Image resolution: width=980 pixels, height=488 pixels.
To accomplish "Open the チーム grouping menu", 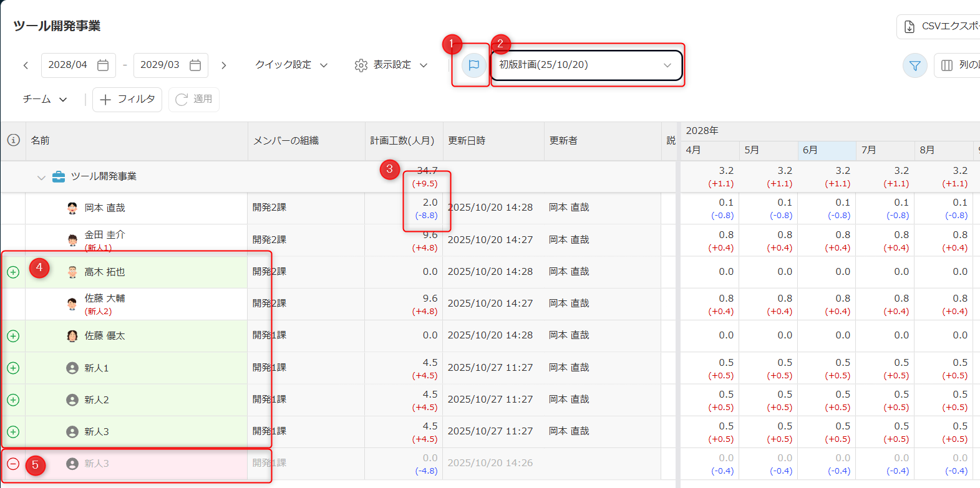I will pos(45,99).
